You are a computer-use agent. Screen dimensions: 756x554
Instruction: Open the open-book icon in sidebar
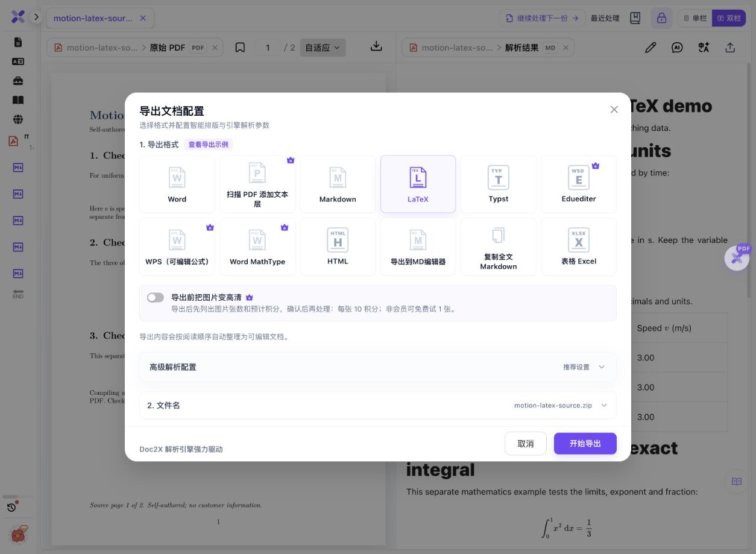tap(18, 100)
